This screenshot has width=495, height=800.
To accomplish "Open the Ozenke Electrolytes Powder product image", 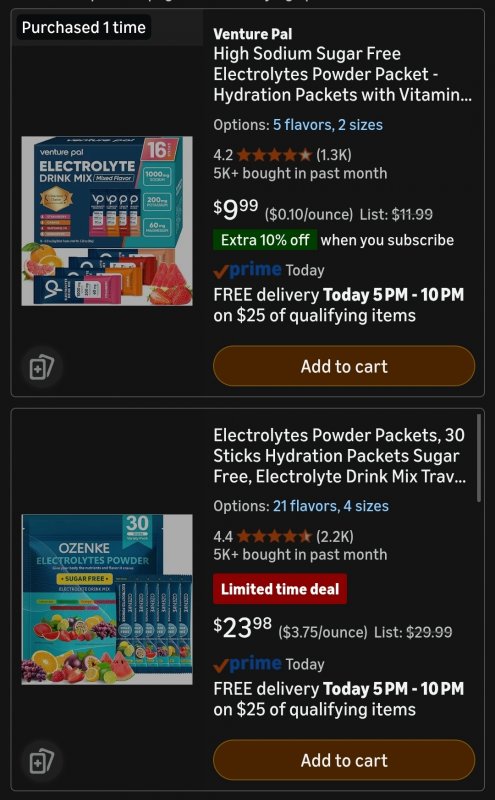I will [x=107, y=599].
